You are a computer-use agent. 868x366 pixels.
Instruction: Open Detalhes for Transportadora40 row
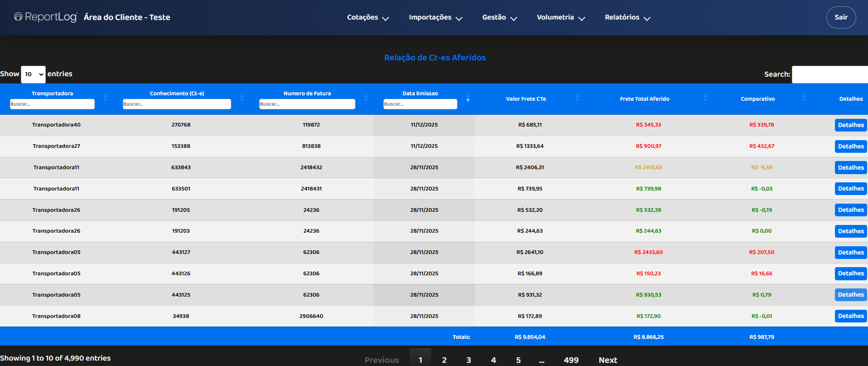coord(850,125)
